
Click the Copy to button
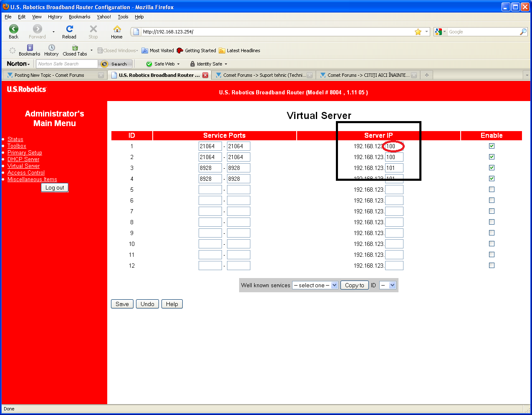(x=355, y=285)
